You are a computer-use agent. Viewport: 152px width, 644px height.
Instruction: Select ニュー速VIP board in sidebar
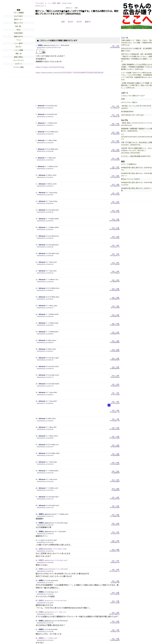18,43
